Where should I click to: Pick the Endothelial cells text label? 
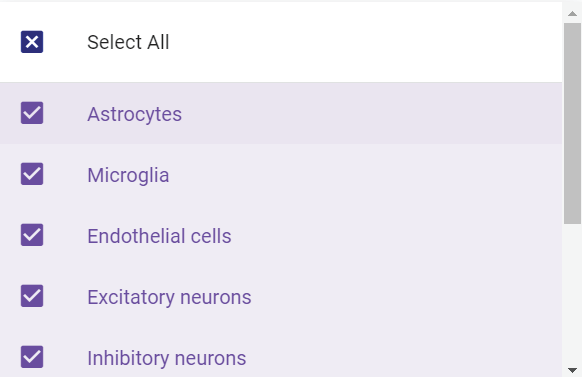[159, 236]
